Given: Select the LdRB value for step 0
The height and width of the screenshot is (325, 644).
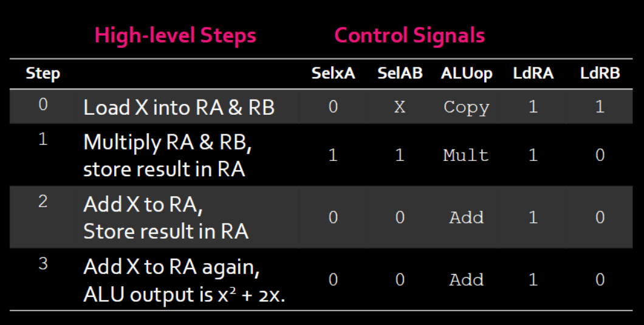Looking at the screenshot, I should coord(600,108).
